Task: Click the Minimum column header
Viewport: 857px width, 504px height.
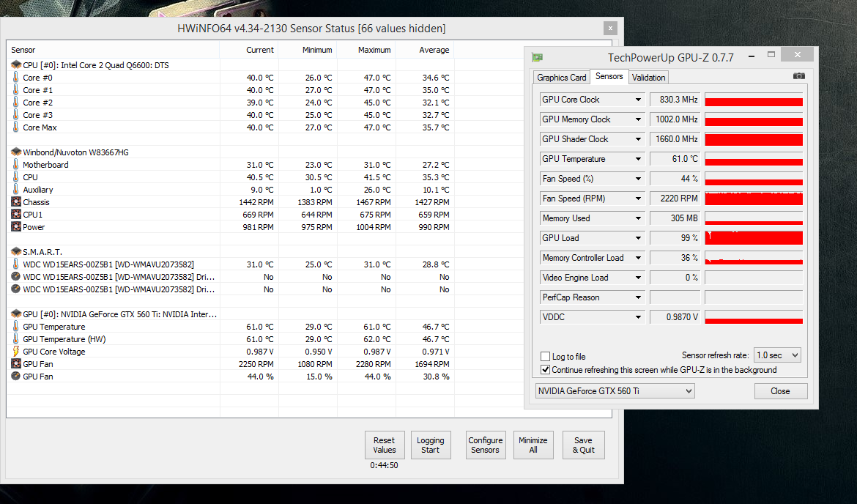Action: coord(308,50)
